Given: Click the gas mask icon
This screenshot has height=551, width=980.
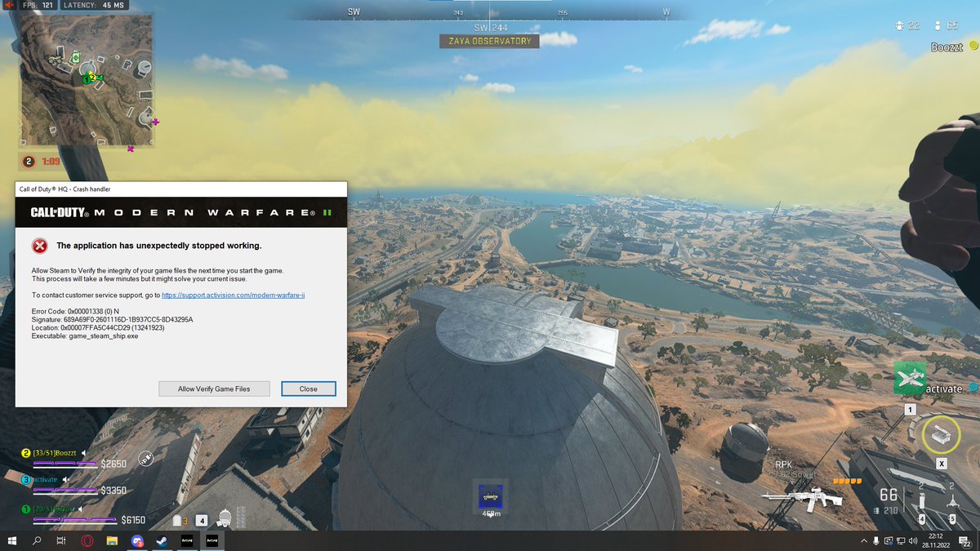Looking at the screenshot, I should pyautogui.click(x=225, y=518).
